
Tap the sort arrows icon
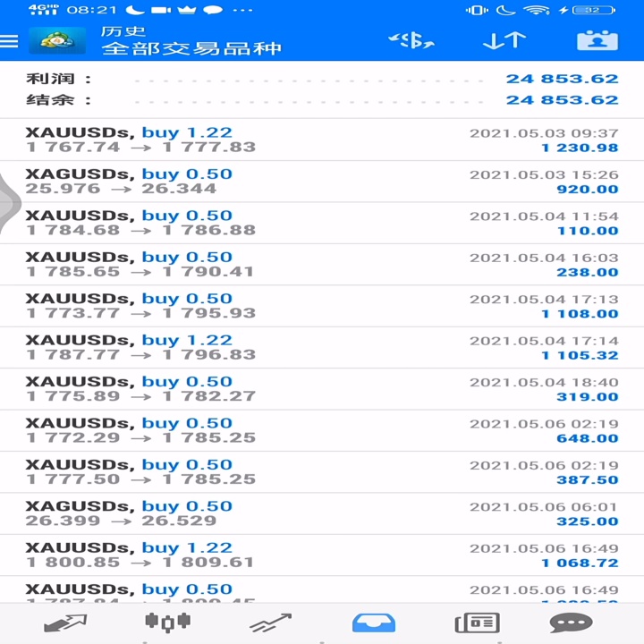point(504,40)
